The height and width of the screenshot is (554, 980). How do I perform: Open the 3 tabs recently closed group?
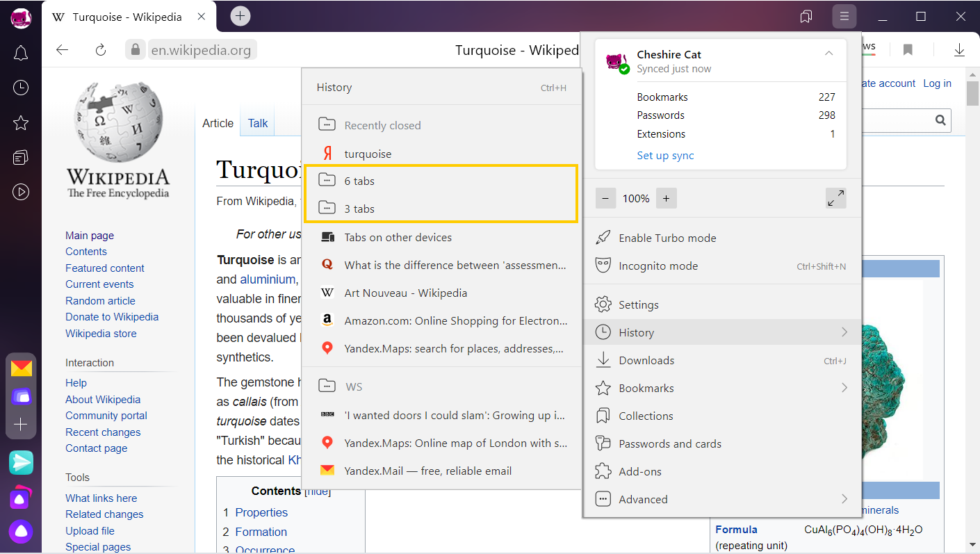pos(441,209)
